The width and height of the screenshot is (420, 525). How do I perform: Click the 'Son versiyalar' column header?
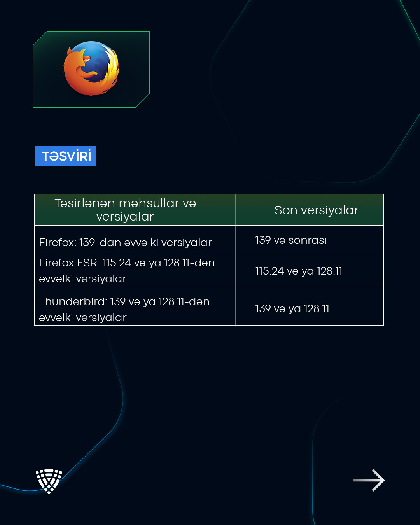pos(310,210)
